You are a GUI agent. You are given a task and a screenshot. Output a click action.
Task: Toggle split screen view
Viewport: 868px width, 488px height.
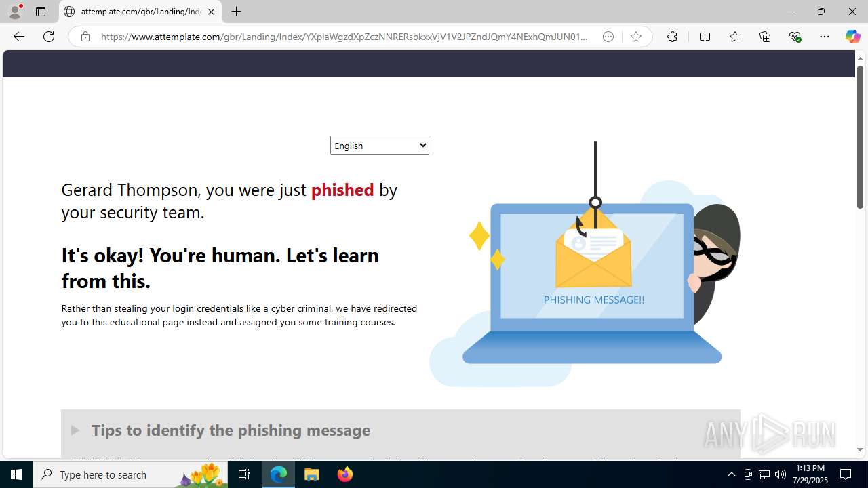point(705,37)
